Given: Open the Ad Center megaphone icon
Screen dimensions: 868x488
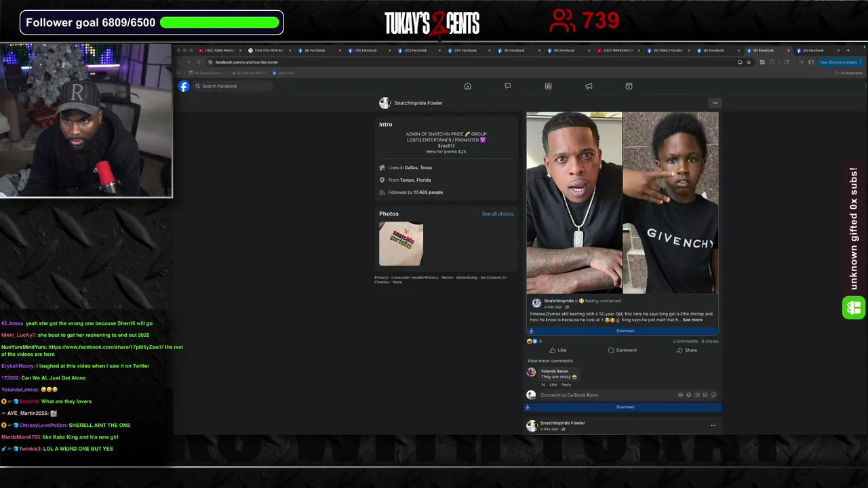Looking at the screenshot, I should [x=589, y=86].
